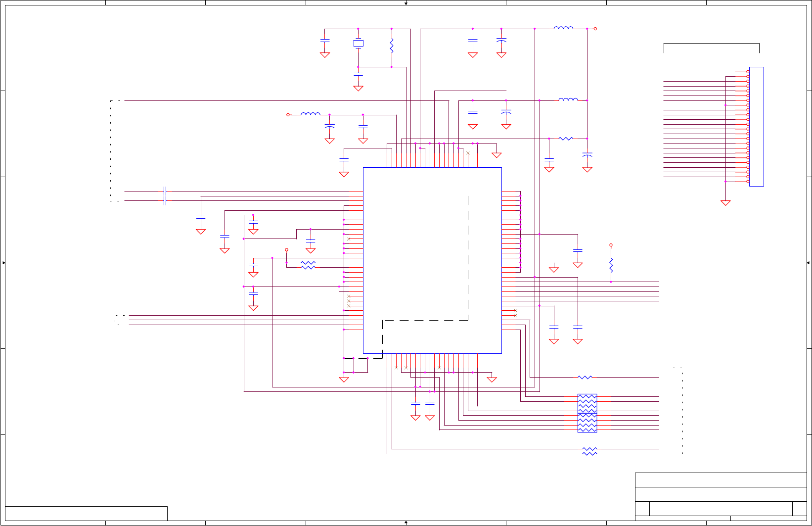Select the top-right inductor coil symbol
Viewport: 812px width, 526px height.
(x=563, y=28)
